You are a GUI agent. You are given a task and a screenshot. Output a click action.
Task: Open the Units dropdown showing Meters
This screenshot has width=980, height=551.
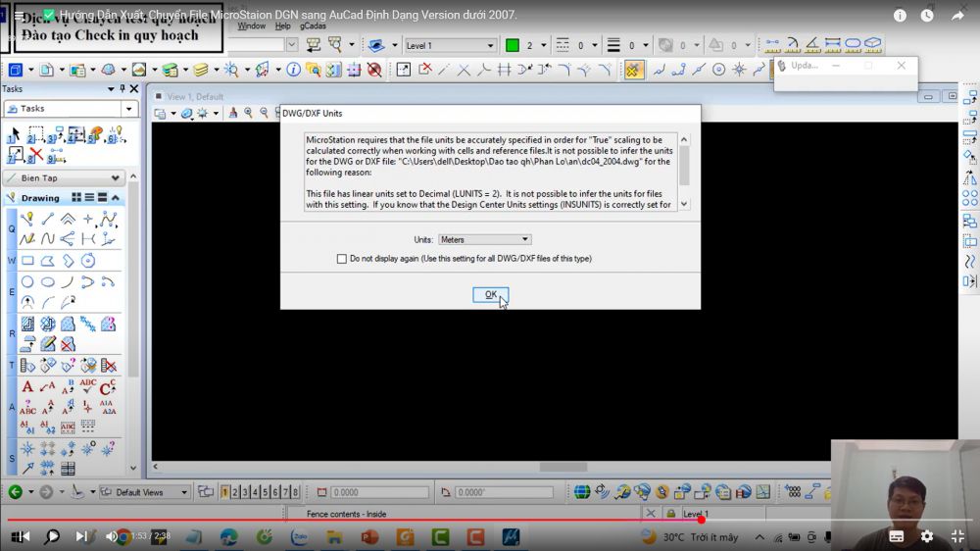[484, 239]
